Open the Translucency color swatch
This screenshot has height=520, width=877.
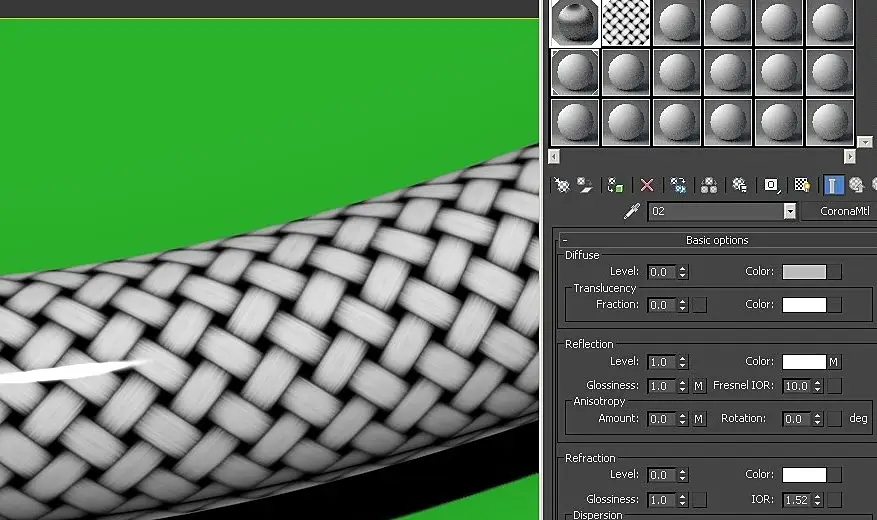click(804, 305)
